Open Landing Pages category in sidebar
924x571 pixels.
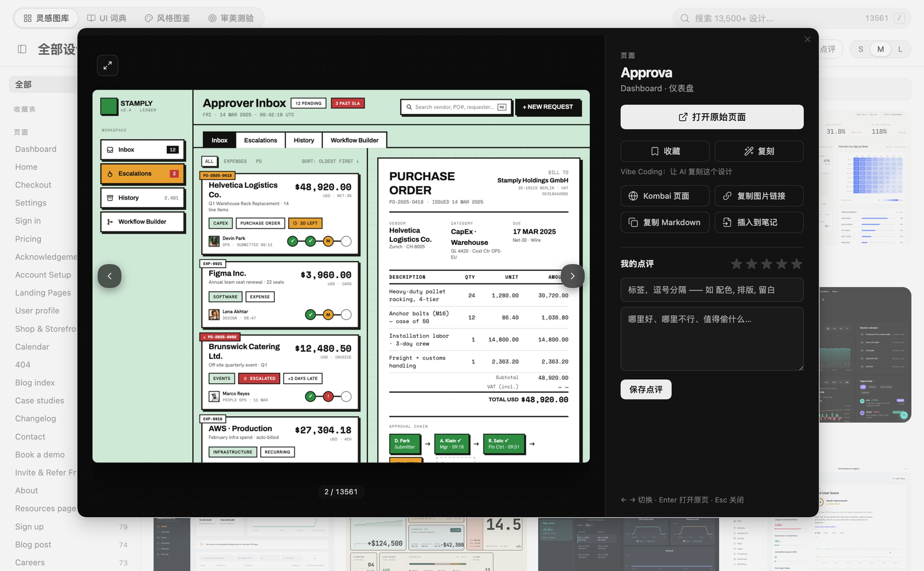(43, 293)
